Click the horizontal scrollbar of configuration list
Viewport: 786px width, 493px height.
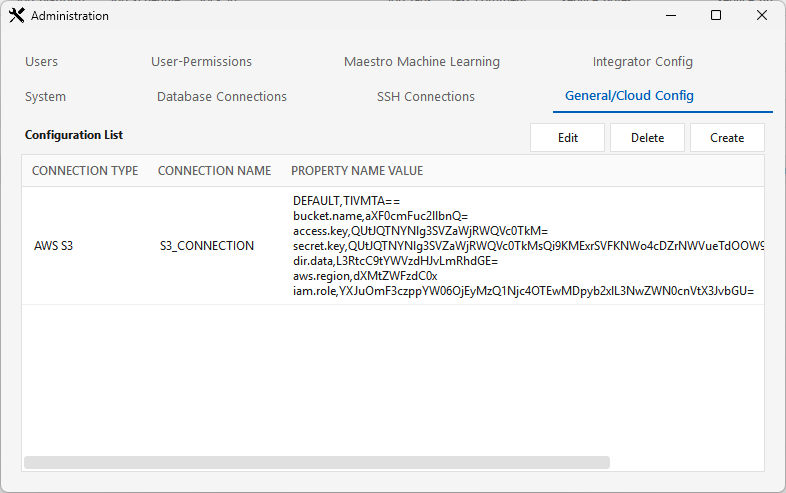[x=317, y=462]
